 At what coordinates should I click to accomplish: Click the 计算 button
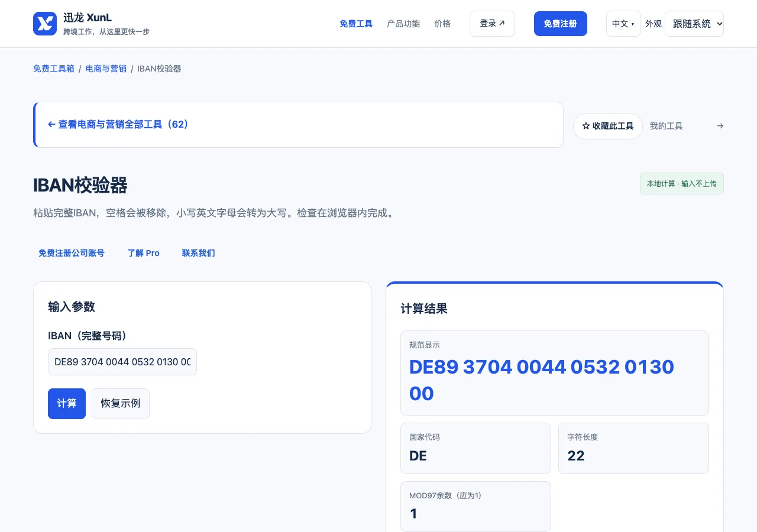(x=67, y=404)
